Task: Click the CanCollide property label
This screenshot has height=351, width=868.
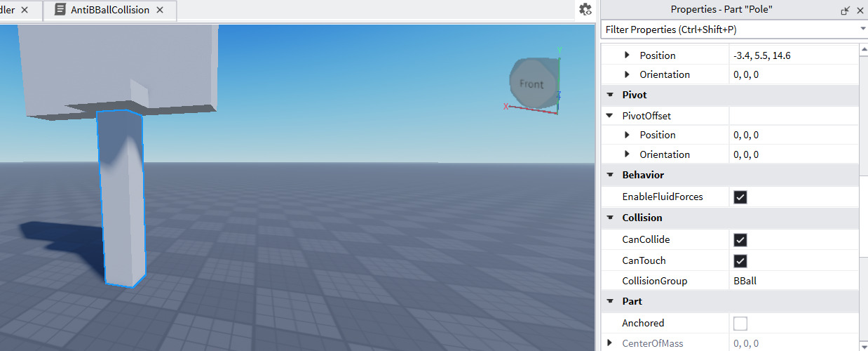Action: (646, 240)
